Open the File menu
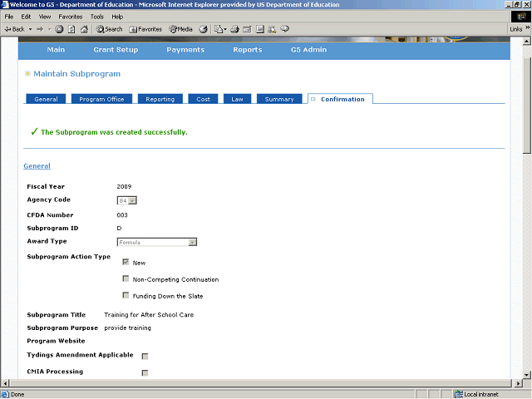 pyautogui.click(x=9, y=17)
